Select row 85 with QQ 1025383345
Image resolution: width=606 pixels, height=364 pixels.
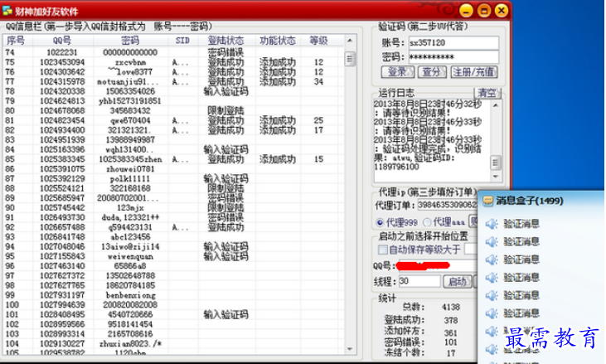pos(173,159)
